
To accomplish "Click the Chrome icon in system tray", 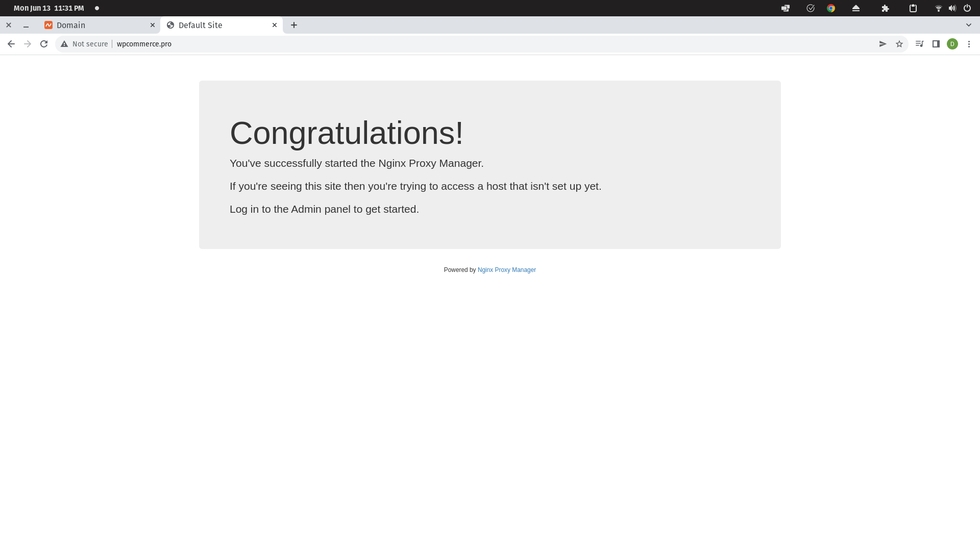I will coord(831,8).
